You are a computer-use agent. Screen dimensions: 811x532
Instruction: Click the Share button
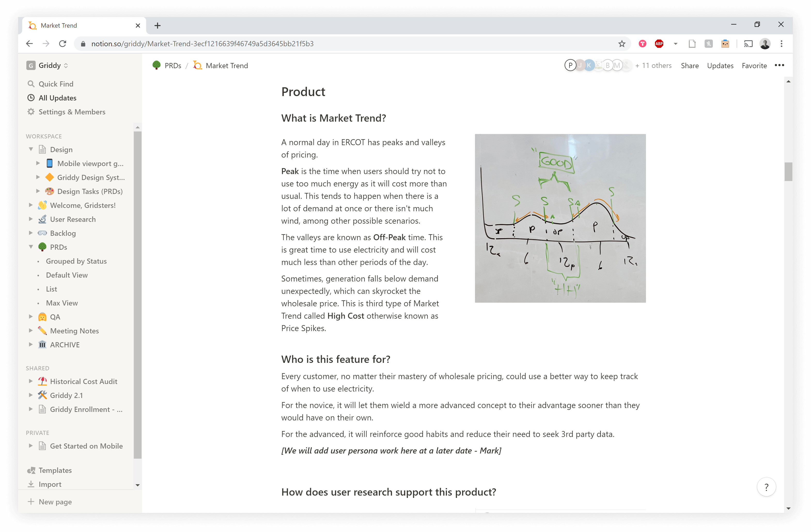coord(689,65)
